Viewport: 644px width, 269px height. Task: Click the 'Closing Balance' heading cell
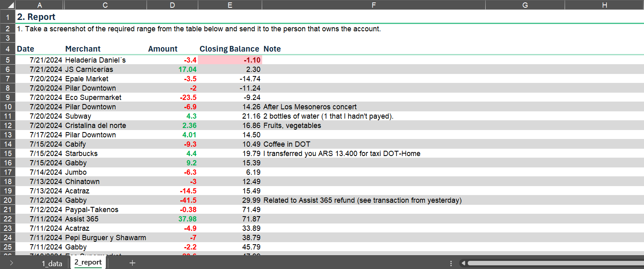[x=229, y=49]
